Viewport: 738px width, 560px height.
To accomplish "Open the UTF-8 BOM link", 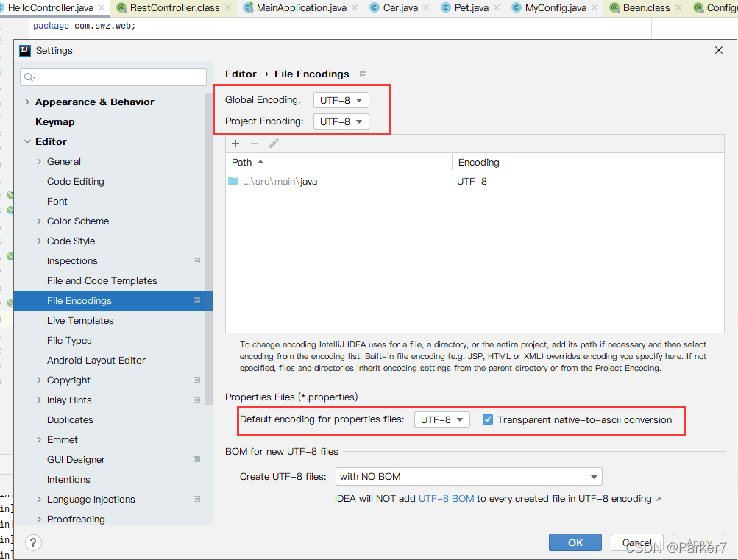I will (446, 499).
